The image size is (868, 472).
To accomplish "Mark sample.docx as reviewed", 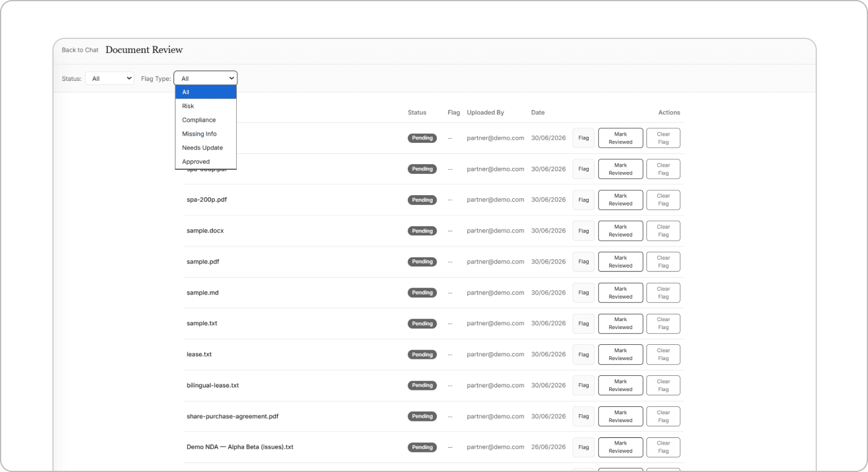I will pos(620,231).
